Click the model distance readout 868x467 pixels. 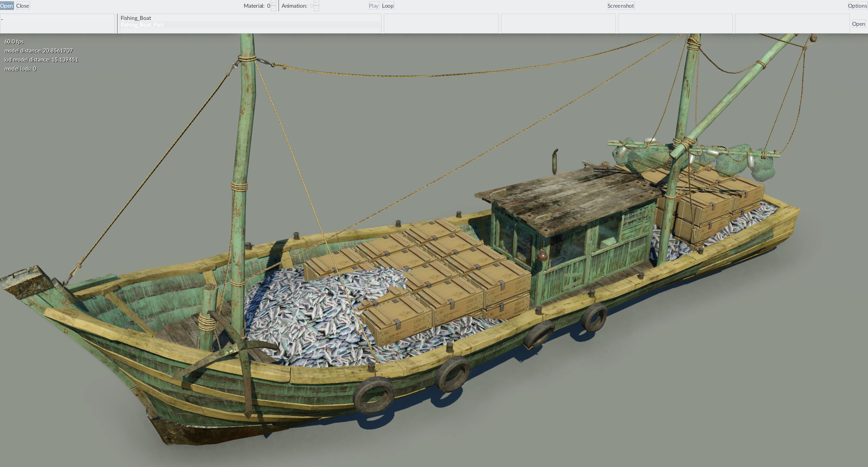39,51
